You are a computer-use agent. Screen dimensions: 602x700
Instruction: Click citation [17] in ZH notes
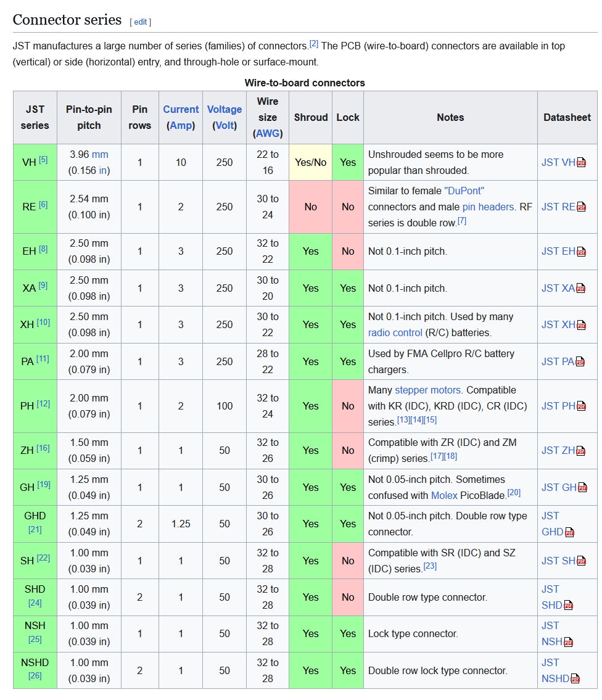point(437,456)
